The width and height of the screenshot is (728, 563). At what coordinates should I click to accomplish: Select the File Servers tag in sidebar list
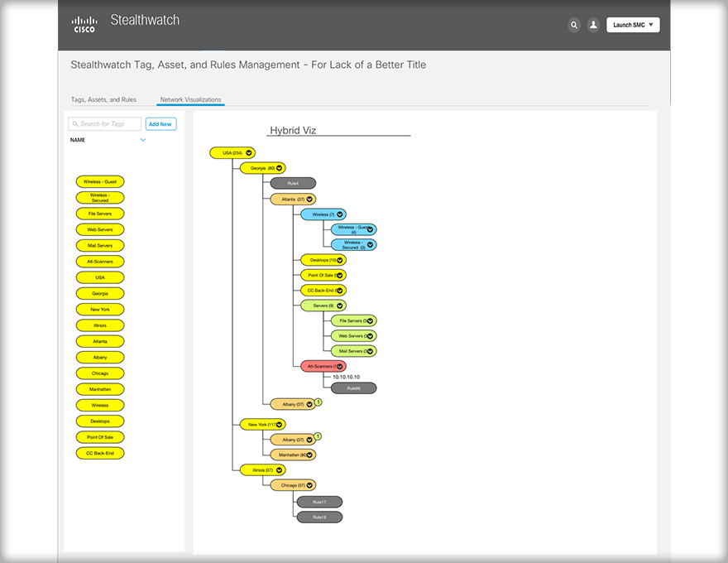[100, 214]
